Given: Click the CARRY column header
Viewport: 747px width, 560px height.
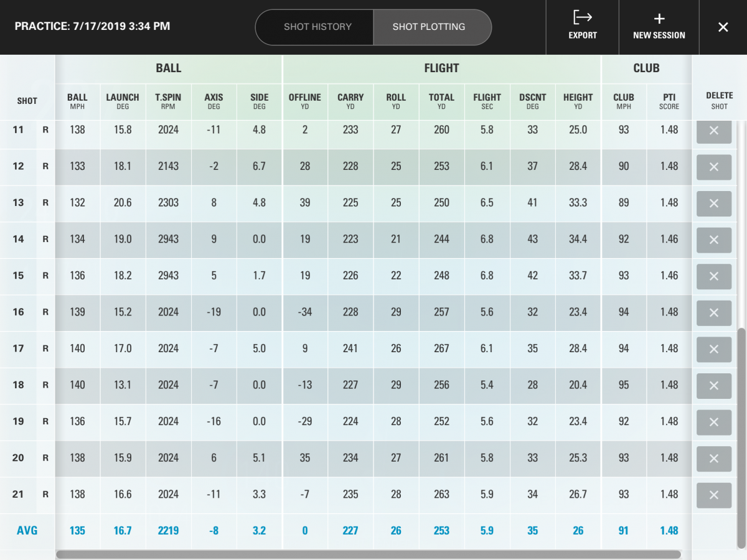Looking at the screenshot, I should click(350, 101).
